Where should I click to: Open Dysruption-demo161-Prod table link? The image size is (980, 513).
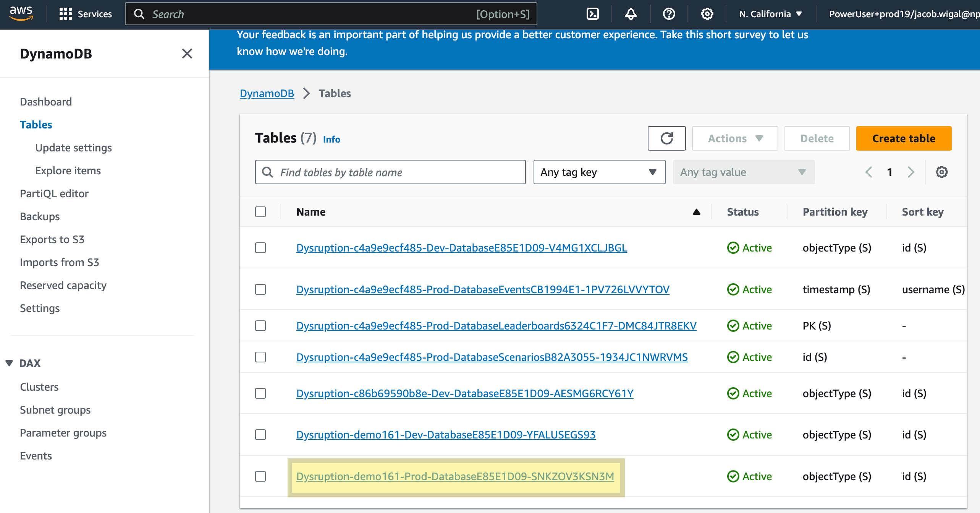(x=455, y=476)
